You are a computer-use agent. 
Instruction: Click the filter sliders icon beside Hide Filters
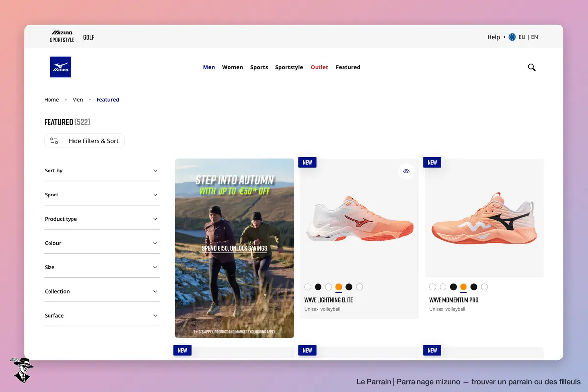point(54,141)
